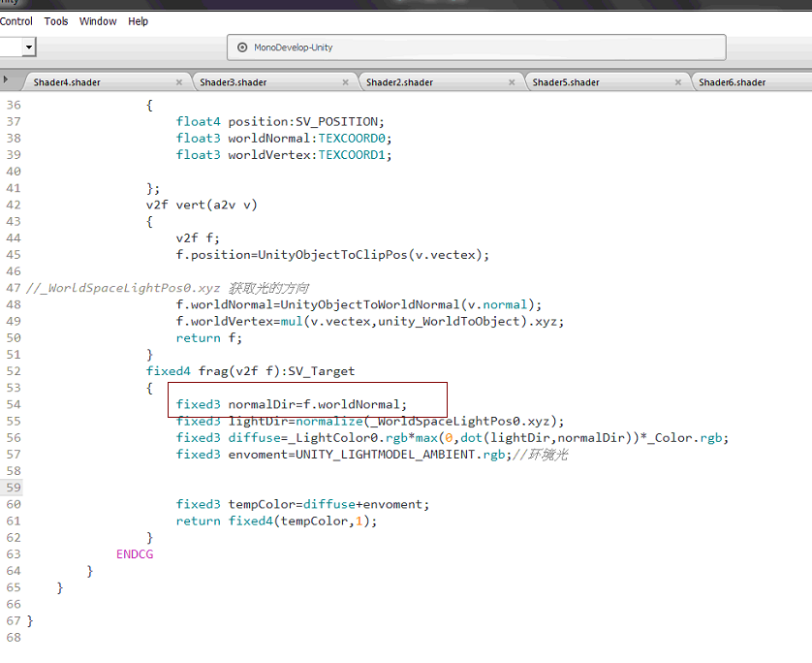The height and width of the screenshot is (663, 812).
Task: Click 'fixed3 tempColor=diffuse+envoment;' line
Action: (x=302, y=504)
